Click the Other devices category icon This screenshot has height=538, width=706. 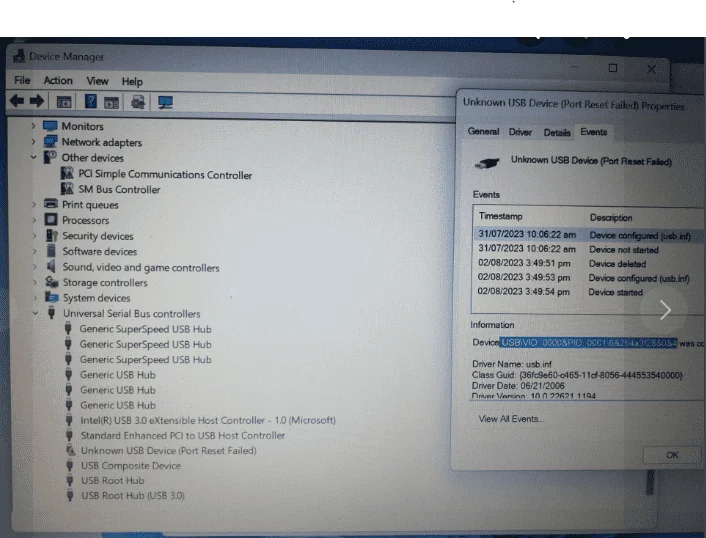click(x=50, y=157)
